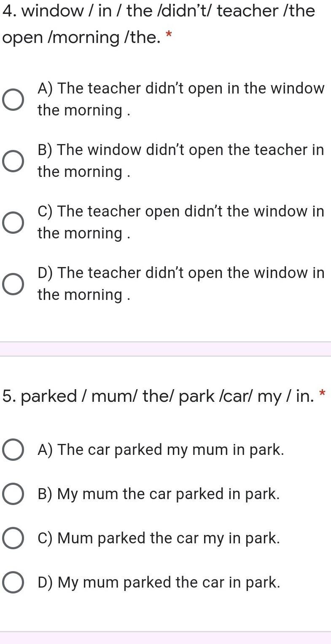Pick radio button beside 'My mum the car parked'
The image size is (331, 644).
point(13,494)
